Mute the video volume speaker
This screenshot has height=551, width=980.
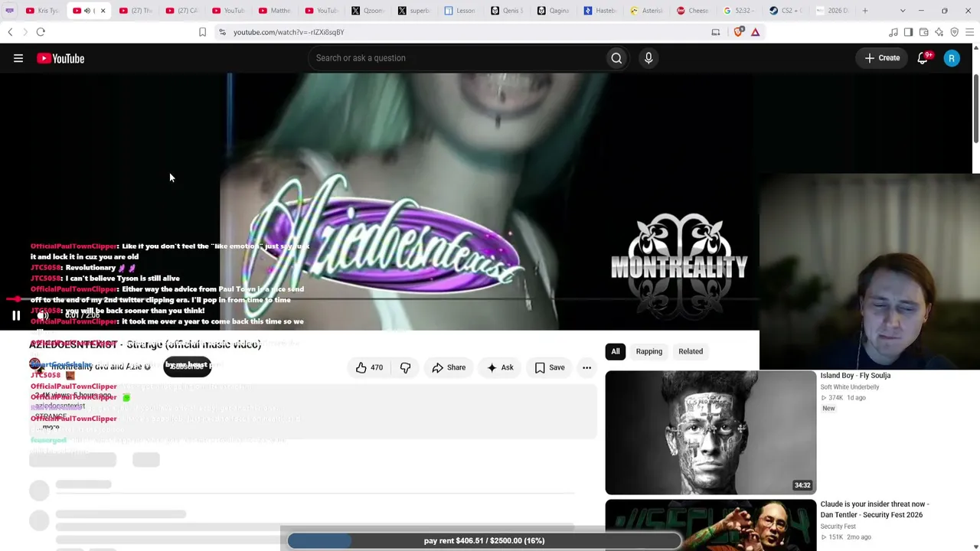click(x=43, y=315)
